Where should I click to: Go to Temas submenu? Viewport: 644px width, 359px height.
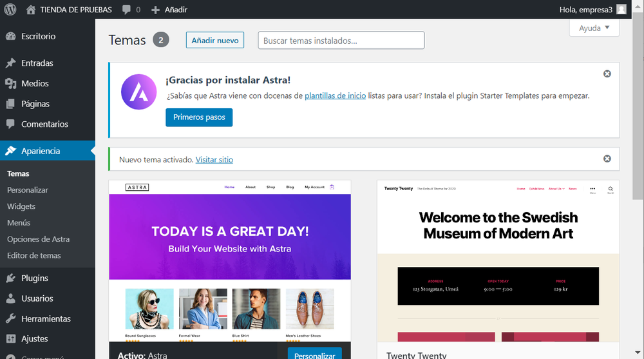(18, 173)
